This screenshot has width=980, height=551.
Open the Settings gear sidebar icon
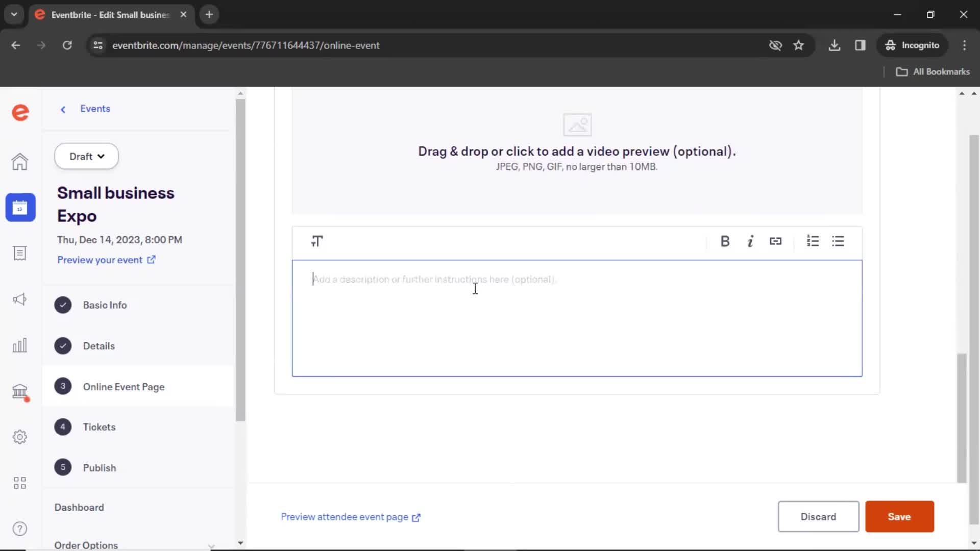tap(20, 437)
